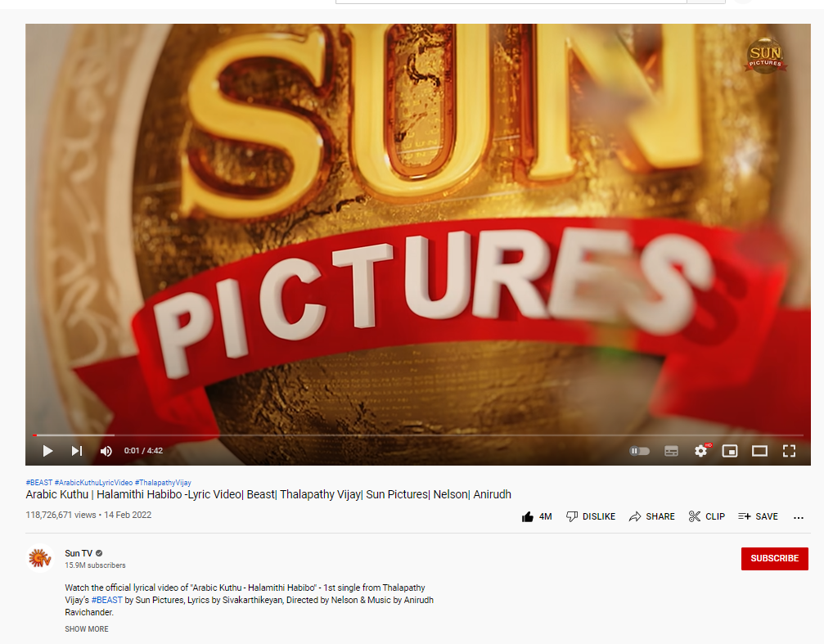Click the Dislike thumbs down button
824x644 pixels.
point(591,516)
